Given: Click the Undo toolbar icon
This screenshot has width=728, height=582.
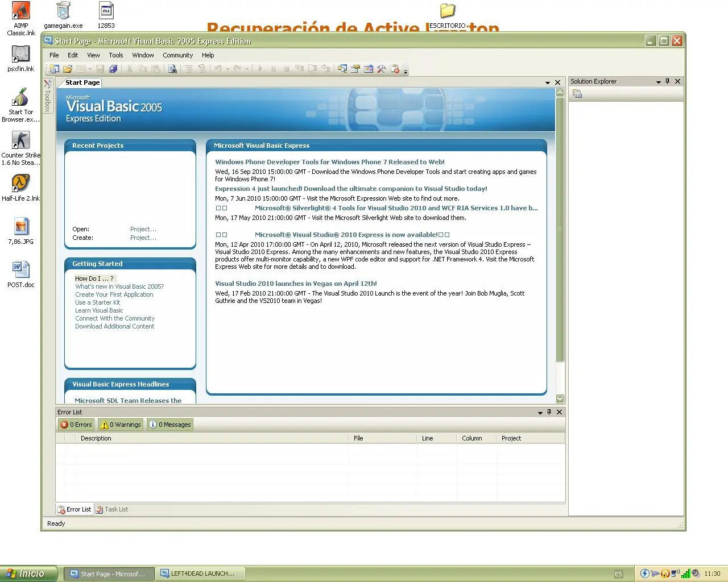Looking at the screenshot, I should [218, 69].
